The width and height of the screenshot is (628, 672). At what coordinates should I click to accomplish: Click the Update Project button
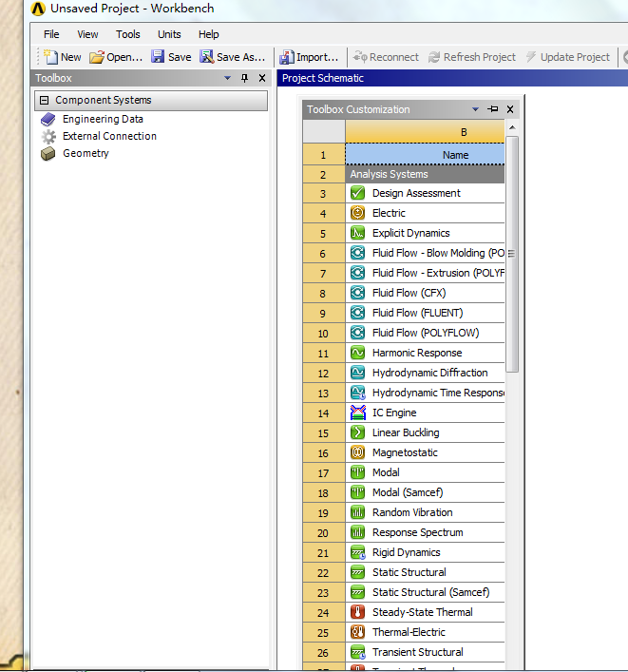pos(567,57)
